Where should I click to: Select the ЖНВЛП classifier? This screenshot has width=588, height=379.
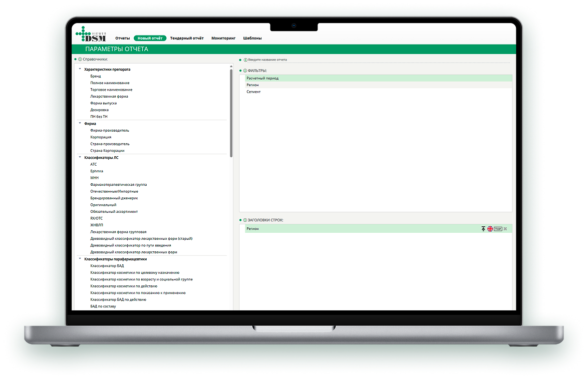pyautogui.click(x=96, y=225)
